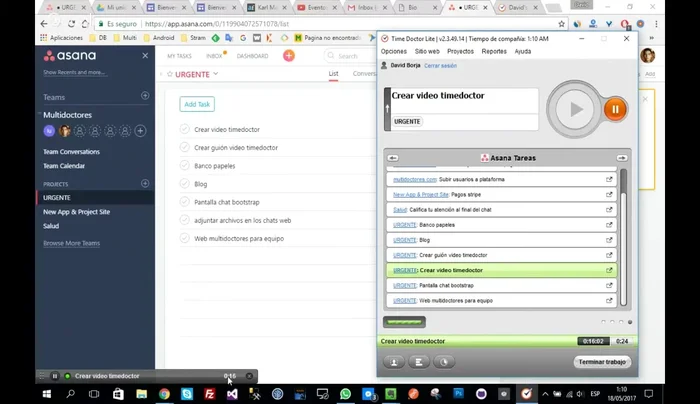This screenshot has width=700, height=404.
Task: Open Browse More Teams link
Action: 71,243
